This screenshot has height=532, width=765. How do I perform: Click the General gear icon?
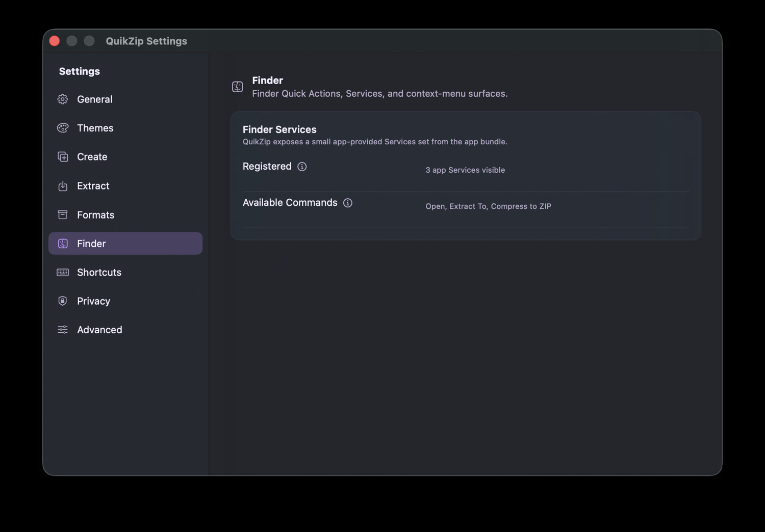click(x=63, y=99)
